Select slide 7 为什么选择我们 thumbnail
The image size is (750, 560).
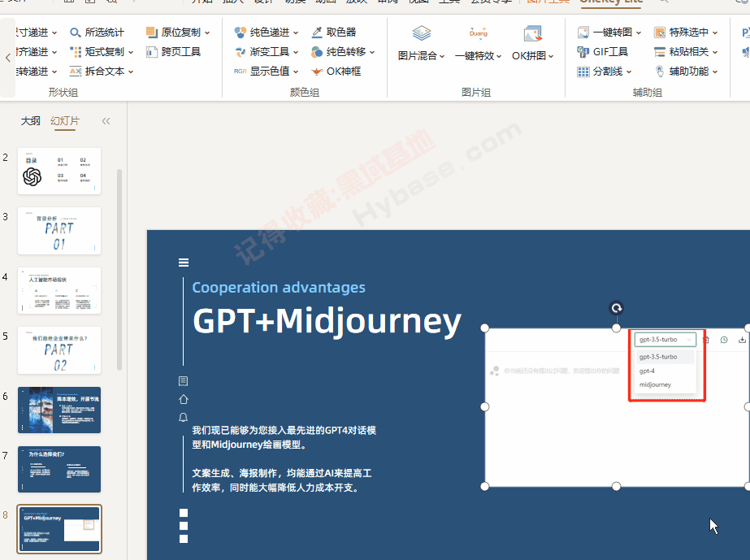coord(59,470)
